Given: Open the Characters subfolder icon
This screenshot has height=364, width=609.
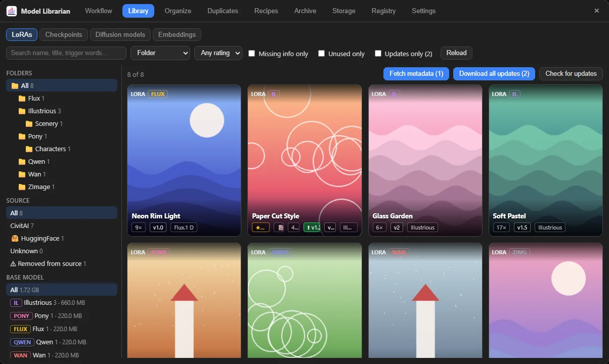Looking at the screenshot, I should click(29, 149).
